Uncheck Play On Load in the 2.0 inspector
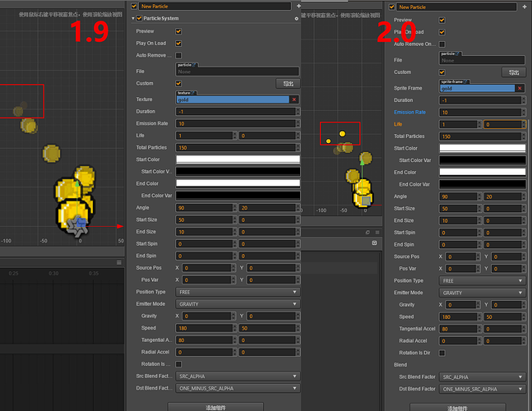532x411 pixels. [x=442, y=32]
